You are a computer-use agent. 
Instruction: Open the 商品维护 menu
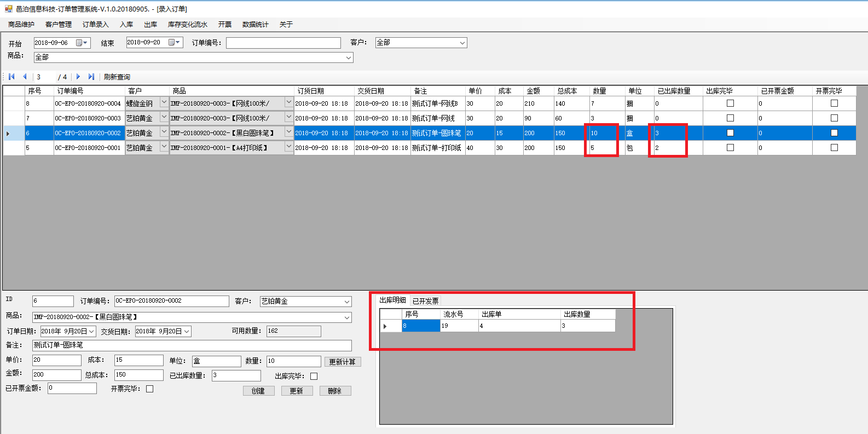coord(21,25)
